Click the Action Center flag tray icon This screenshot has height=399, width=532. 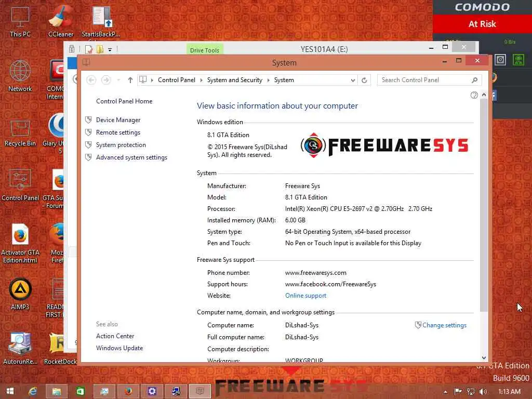tap(458, 392)
